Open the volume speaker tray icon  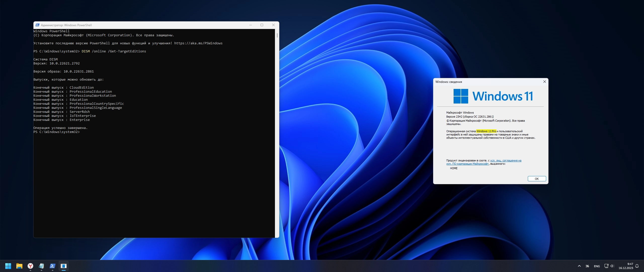coord(612,266)
